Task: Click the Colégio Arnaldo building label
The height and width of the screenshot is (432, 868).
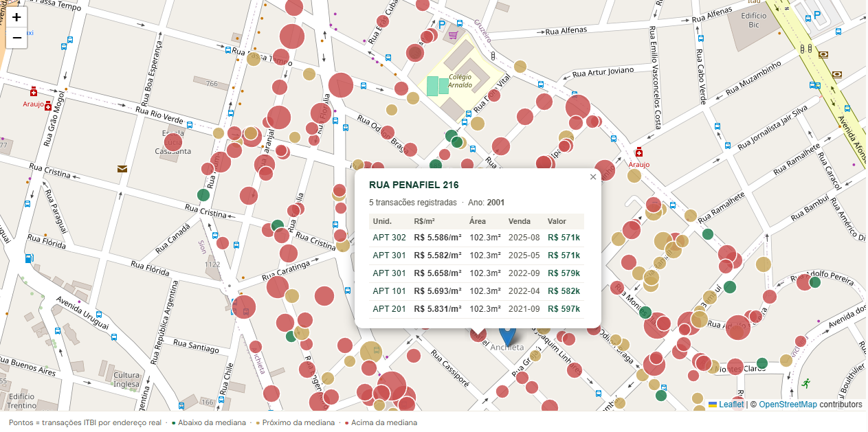Action: (460, 81)
